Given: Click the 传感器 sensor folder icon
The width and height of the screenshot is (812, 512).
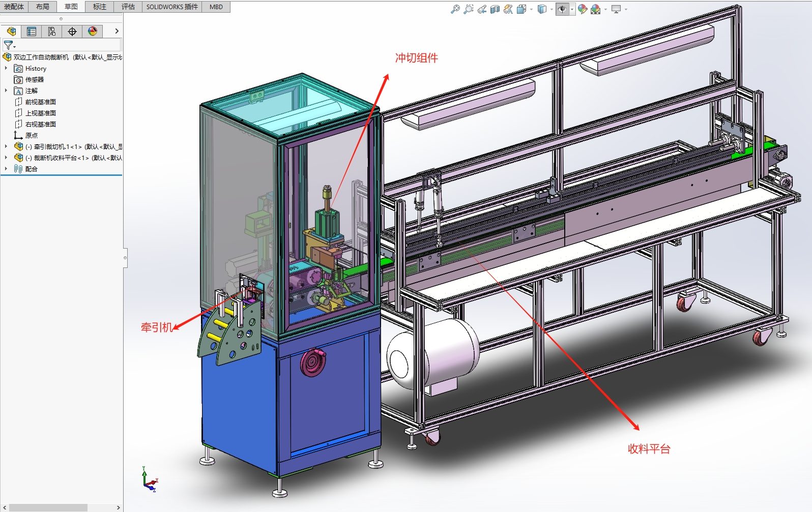Looking at the screenshot, I should pyautogui.click(x=18, y=79).
